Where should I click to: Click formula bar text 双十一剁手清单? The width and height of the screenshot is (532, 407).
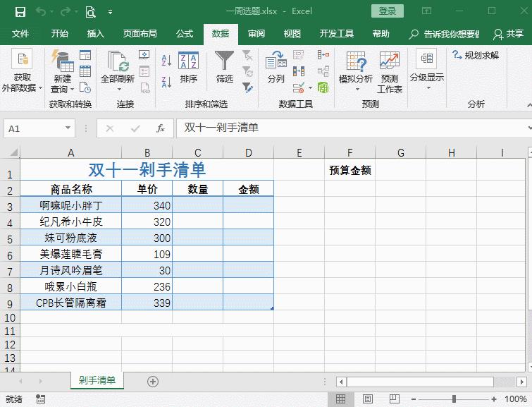[x=221, y=128]
